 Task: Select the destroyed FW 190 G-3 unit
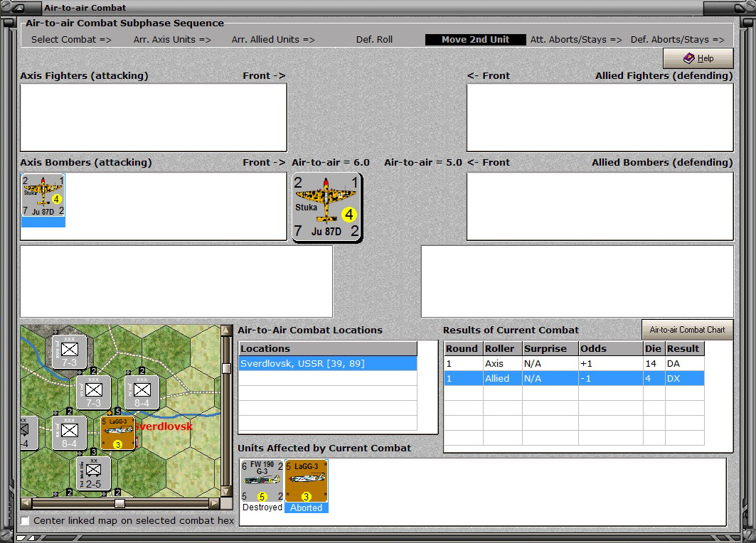pyautogui.click(x=262, y=481)
